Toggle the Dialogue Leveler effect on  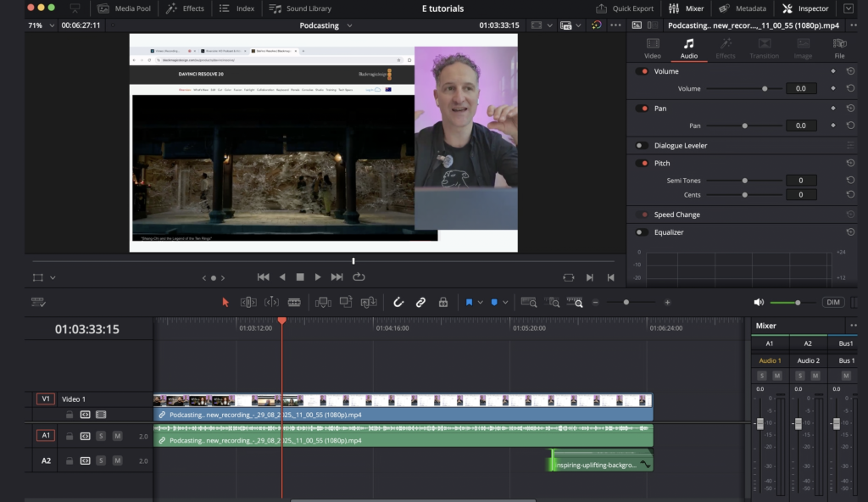point(642,145)
